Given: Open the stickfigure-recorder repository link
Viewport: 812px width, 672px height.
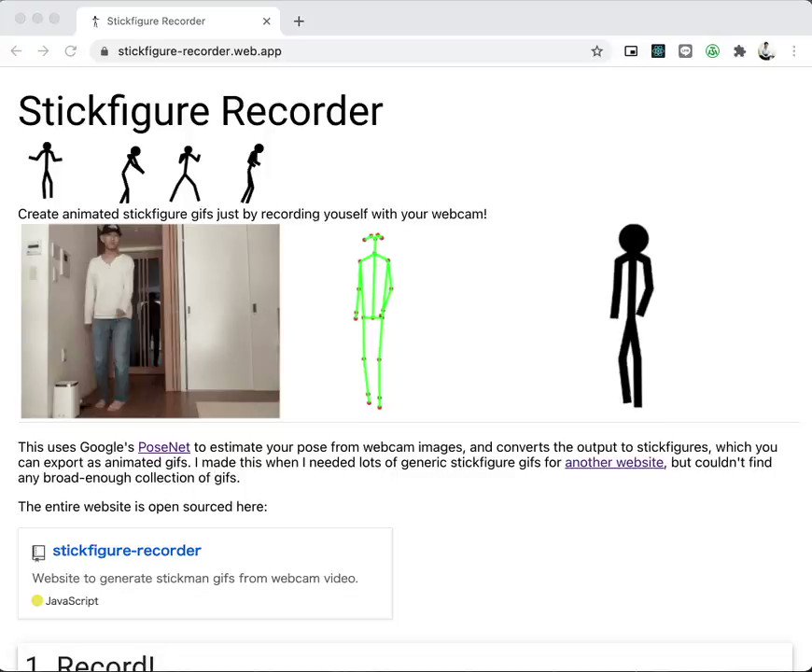Looking at the screenshot, I should pyautogui.click(x=127, y=551).
